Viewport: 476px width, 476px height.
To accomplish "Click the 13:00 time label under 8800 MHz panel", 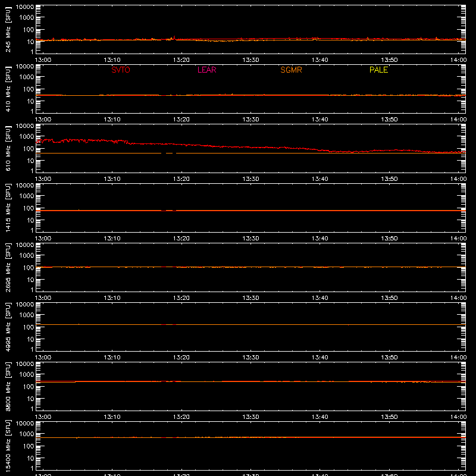I will 43,417.
